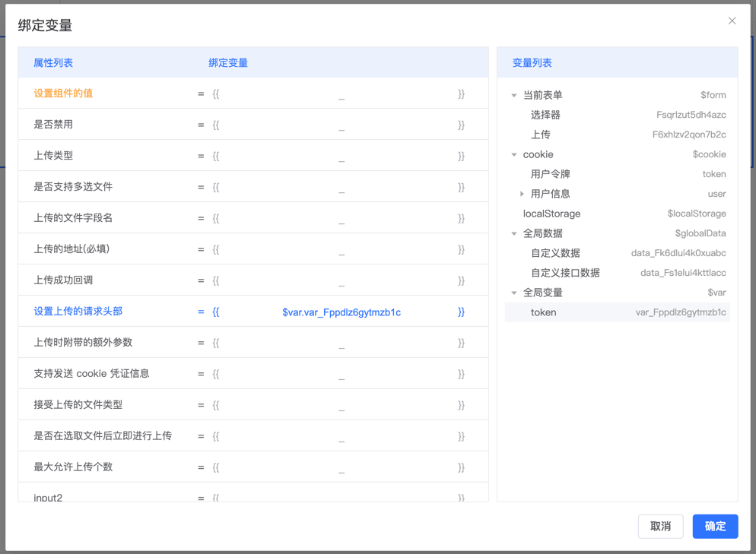Collapse the 当前表单 tree node
The image size is (756, 554).
514,96
